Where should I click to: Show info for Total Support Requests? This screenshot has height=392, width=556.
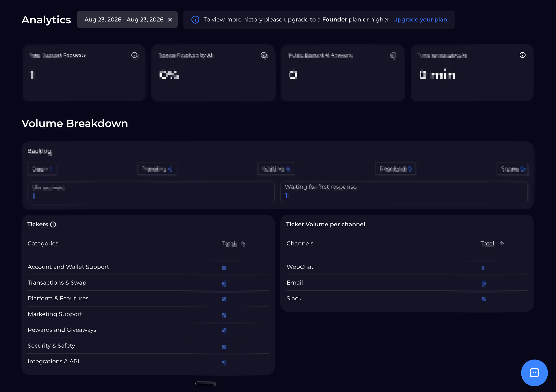point(134,55)
